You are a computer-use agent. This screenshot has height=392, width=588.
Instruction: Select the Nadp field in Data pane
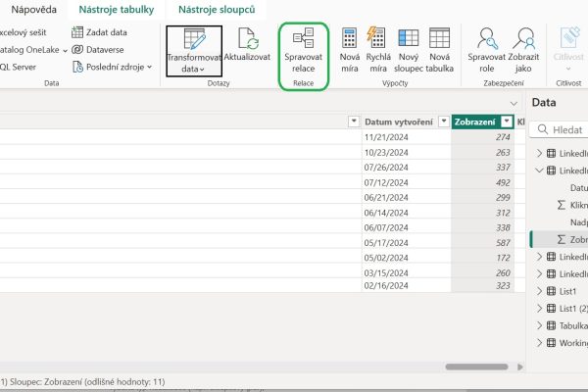[x=578, y=222]
